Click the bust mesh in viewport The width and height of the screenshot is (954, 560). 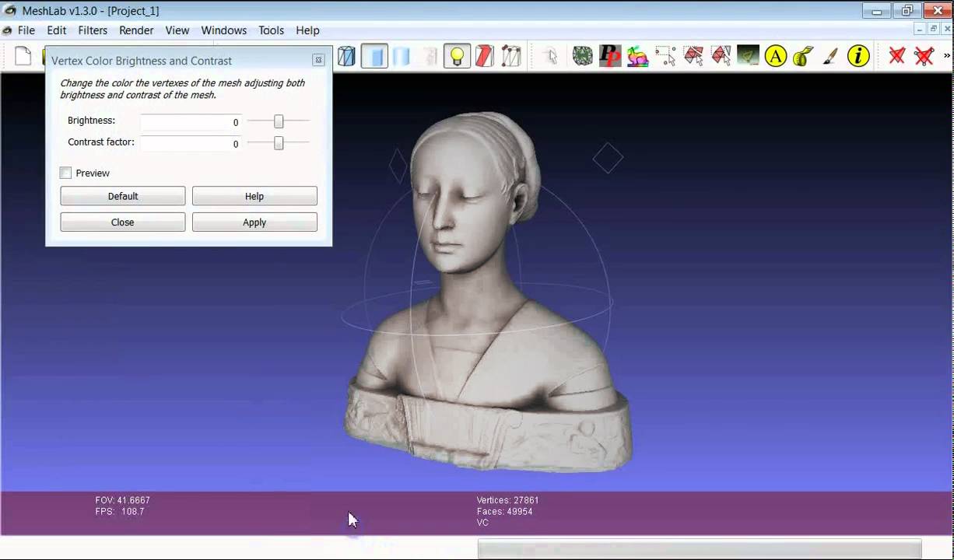[489, 292]
